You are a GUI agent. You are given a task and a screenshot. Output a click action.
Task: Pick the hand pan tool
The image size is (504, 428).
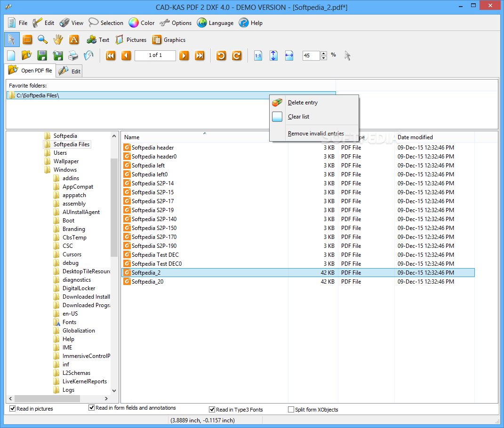[x=58, y=40]
